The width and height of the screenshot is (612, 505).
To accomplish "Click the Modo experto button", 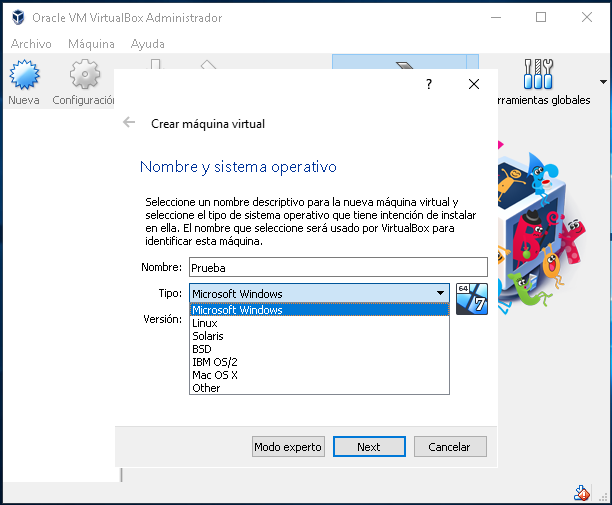I will (x=288, y=446).
